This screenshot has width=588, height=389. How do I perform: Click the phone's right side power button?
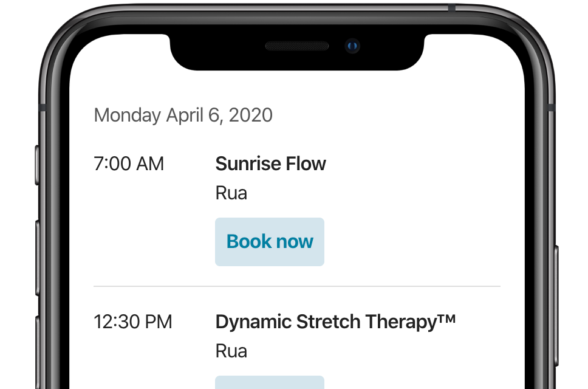[x=556, y=306]
